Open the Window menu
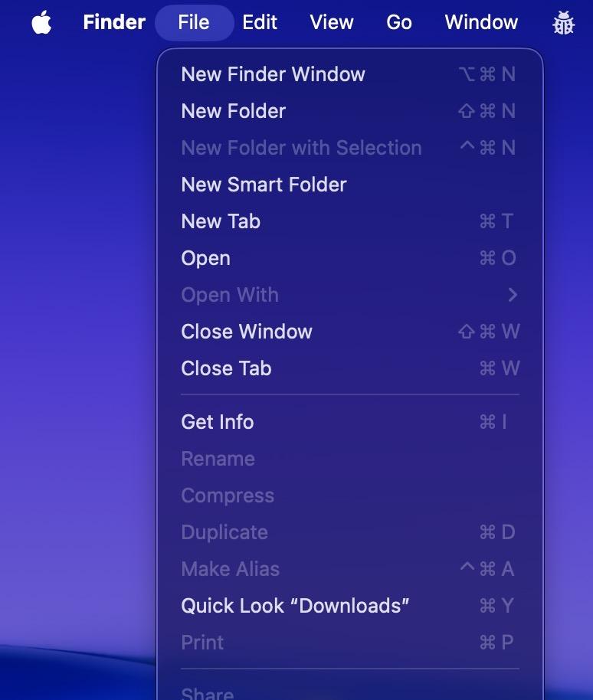The height and width of the screenshot is (700, 593). [481, 22]
